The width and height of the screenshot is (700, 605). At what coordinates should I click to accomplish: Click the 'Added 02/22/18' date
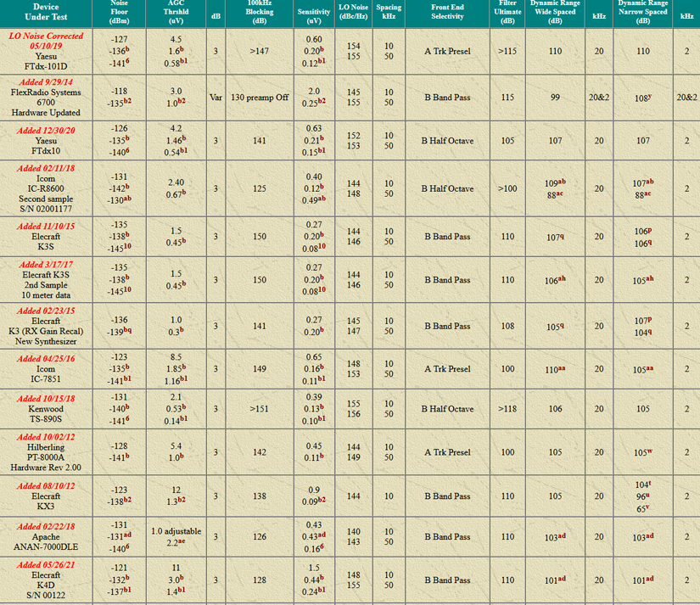coord(46,526)
